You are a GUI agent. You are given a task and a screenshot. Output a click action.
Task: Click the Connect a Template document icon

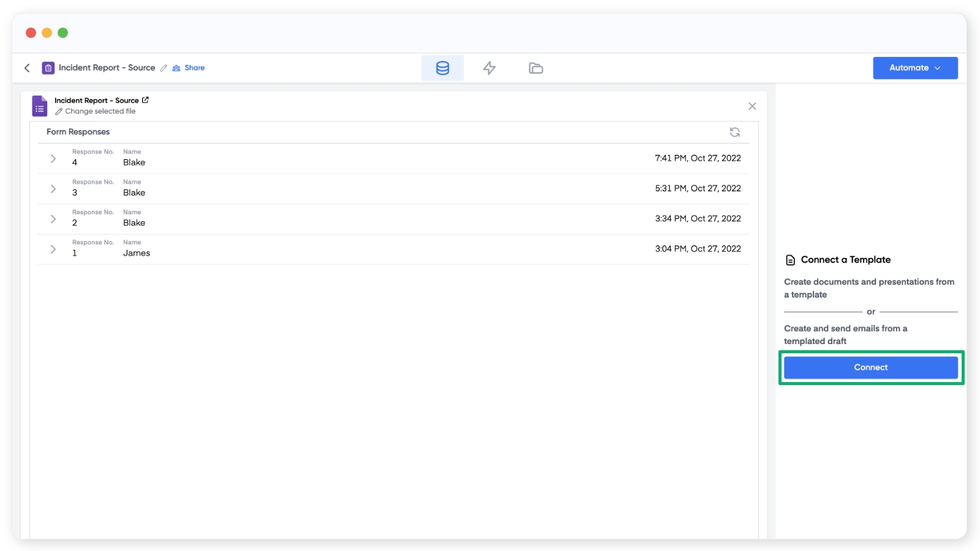(x=790, y=260)
